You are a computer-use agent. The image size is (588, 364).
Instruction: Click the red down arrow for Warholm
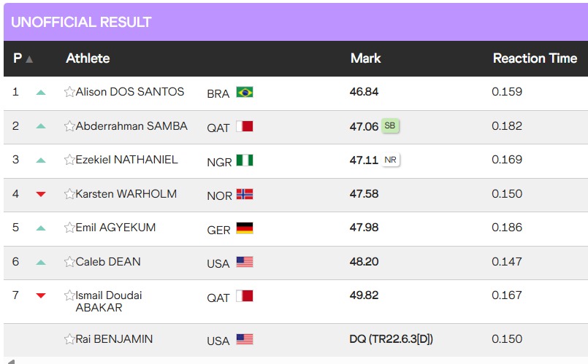pos(41,194)
